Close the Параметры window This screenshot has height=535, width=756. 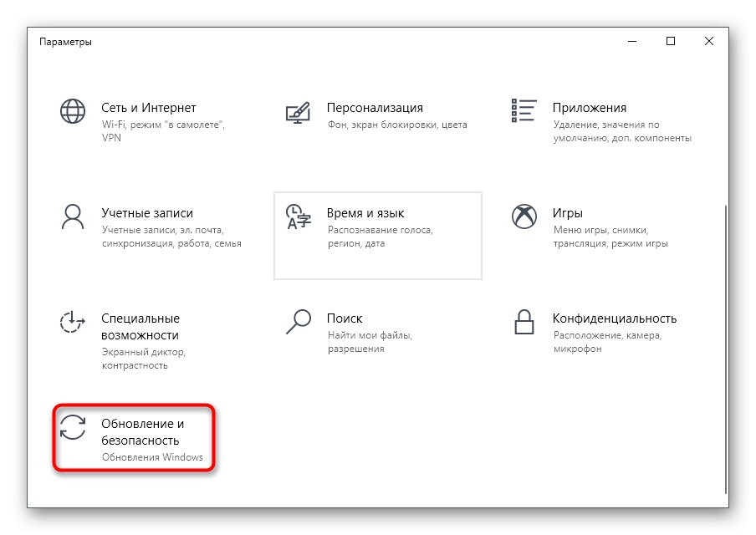click(709, 42)
